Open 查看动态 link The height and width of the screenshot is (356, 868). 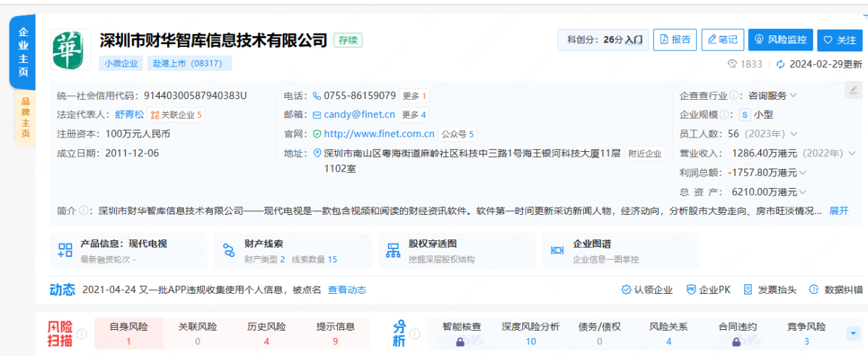347,290
